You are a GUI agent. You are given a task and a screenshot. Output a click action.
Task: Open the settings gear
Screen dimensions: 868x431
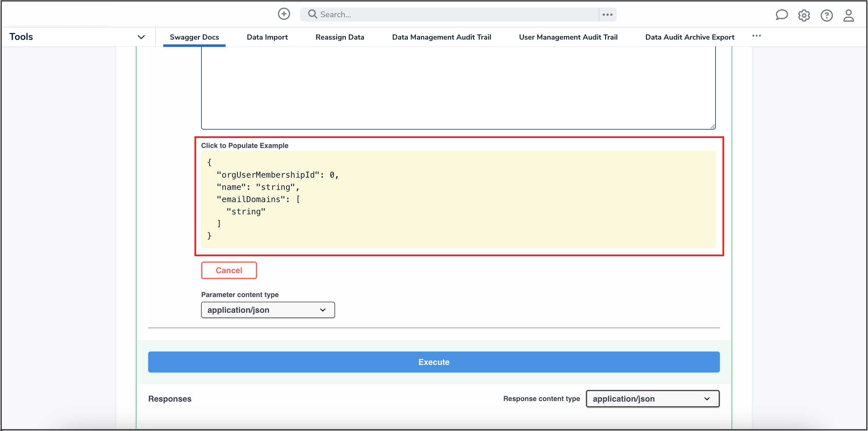point(804,15)
